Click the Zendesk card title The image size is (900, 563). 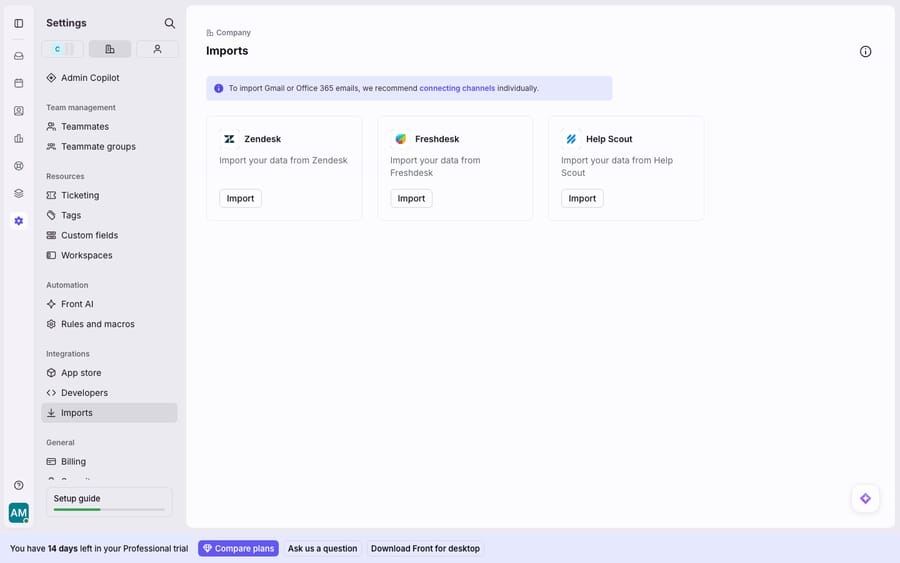point(262,139)
